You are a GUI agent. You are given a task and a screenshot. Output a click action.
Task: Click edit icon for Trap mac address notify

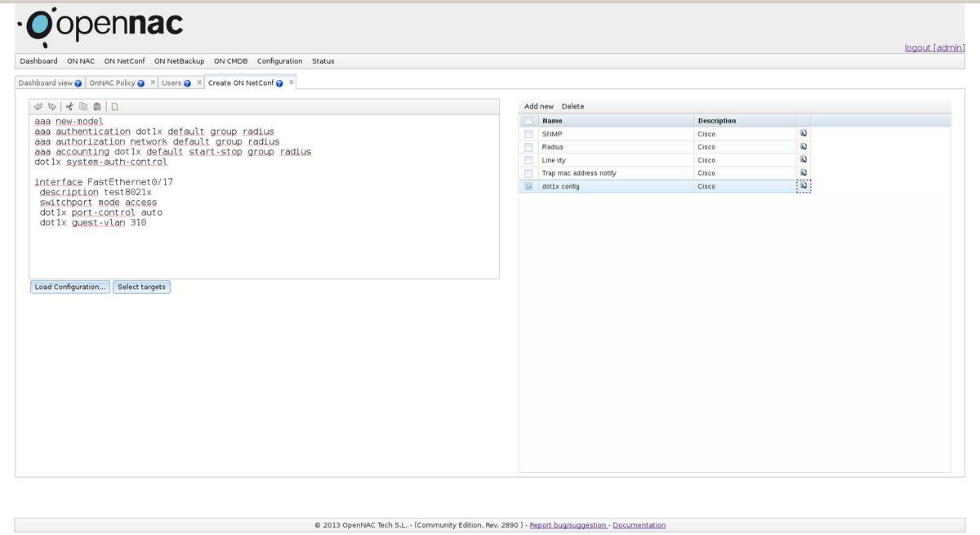tap(804, 172)
